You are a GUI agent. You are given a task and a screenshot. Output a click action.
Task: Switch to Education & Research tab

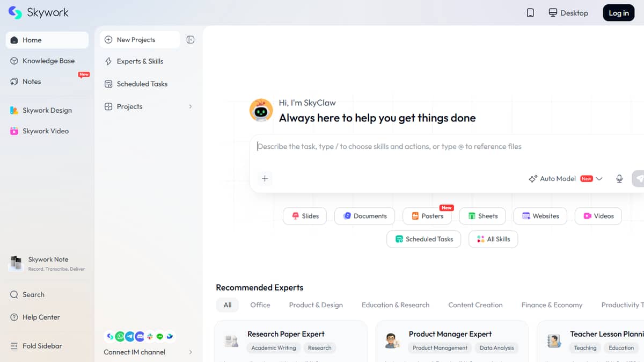pyautogui.click(x=396, y=305)
